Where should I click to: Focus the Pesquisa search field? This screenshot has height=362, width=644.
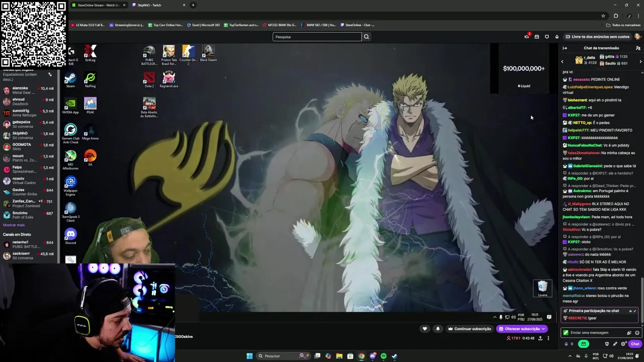[x=317, y=37]
